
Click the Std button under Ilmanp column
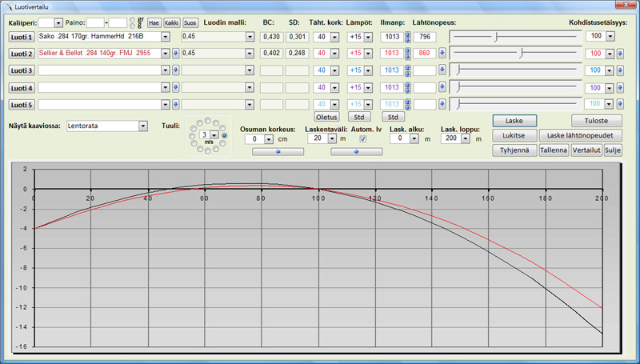point(393,117)
